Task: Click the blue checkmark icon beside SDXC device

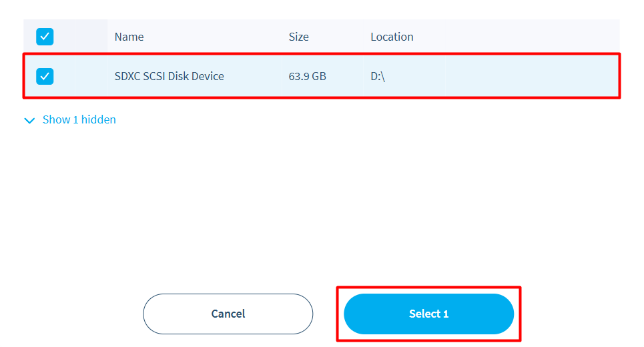Action: pos(45,76)
